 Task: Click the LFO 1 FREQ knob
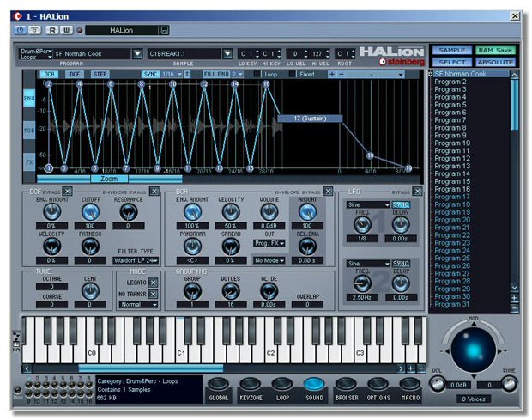click(x=362, y=225)
